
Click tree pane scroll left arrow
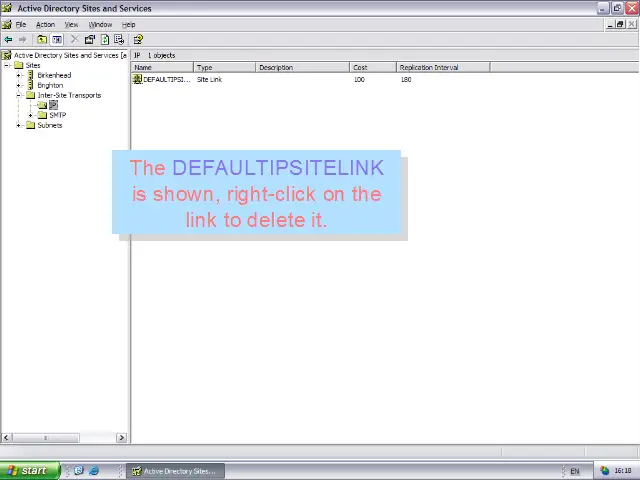[6, 438]
